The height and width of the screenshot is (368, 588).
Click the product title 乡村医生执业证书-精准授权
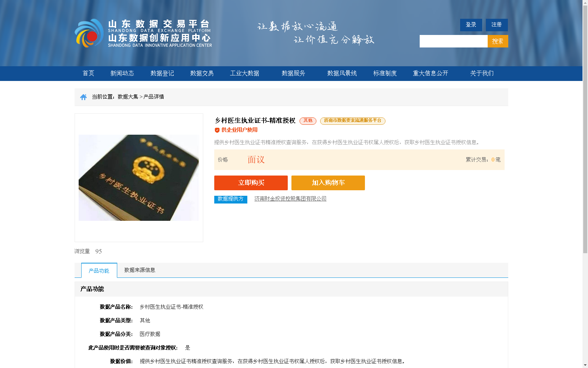pyautogui.click(x=255, y=121)
